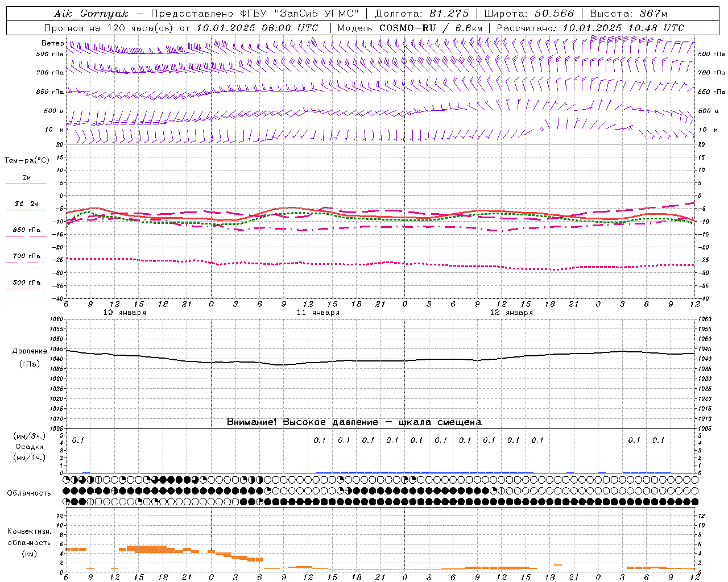
Task: Click the Облачность row label
Action: 29,493
